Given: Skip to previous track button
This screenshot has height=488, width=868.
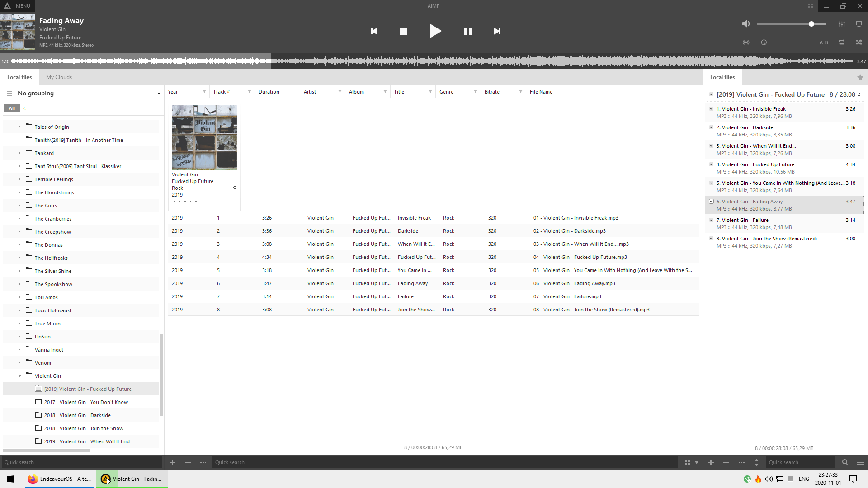Looking at the screenshot, I should [374, 31].
